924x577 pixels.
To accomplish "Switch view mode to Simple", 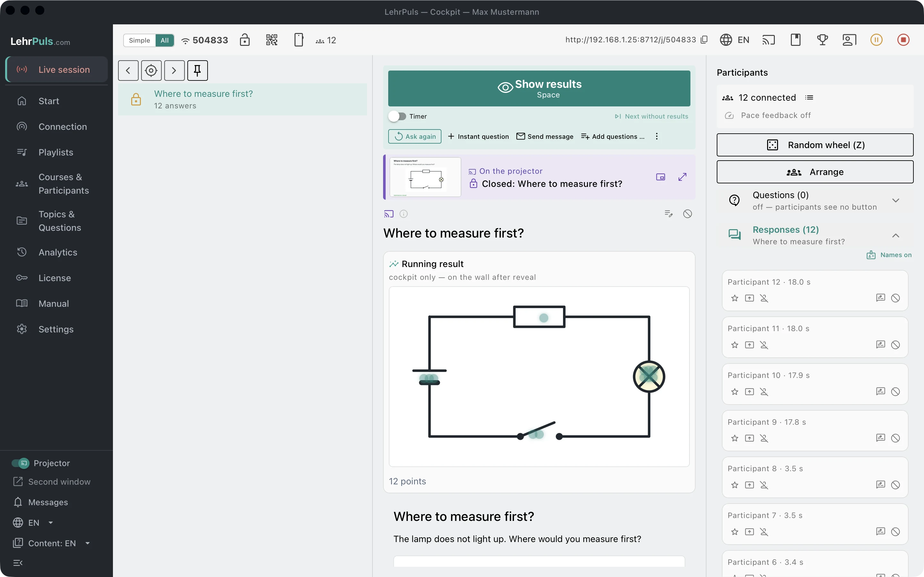I will coord(139,40).
